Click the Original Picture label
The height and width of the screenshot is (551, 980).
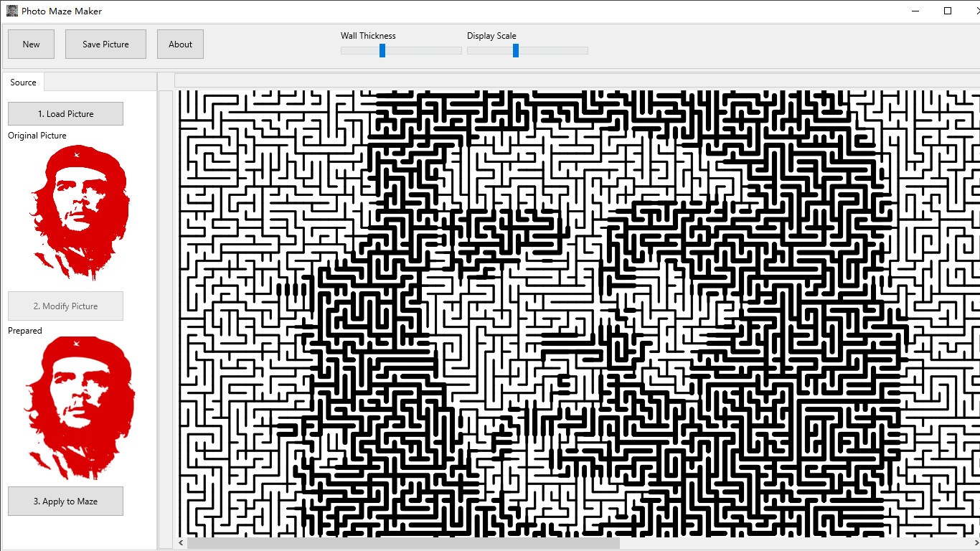click(37, 135)
